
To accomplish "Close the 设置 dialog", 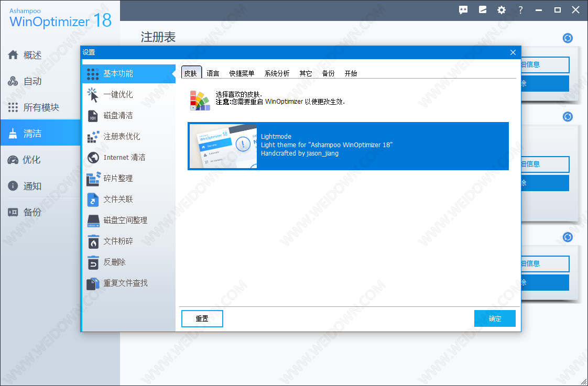I will pos(513,52).
